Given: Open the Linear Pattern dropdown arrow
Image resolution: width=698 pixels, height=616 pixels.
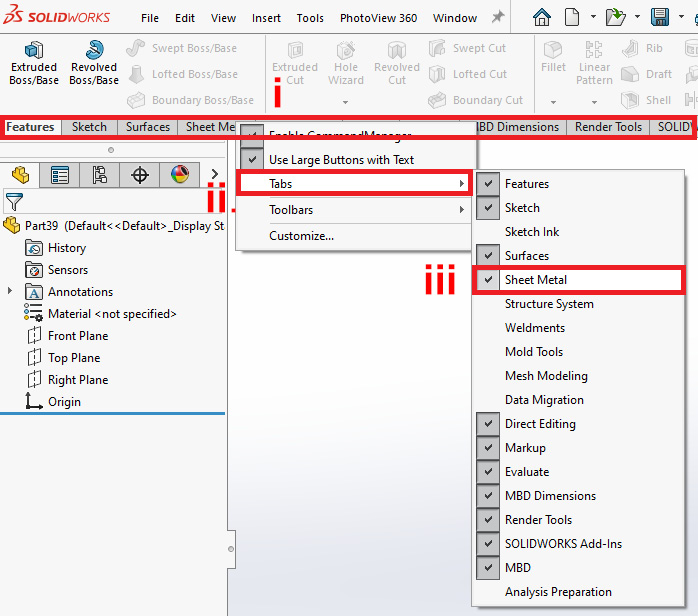Looking at the screenshot, I should (x=594, y=102).
